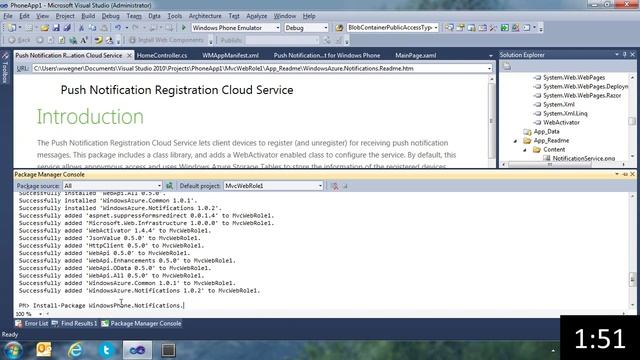Screen dimensions: 640x360
Task: Select System.Web.WebPages.Razor reference
Action: point(582,96)
